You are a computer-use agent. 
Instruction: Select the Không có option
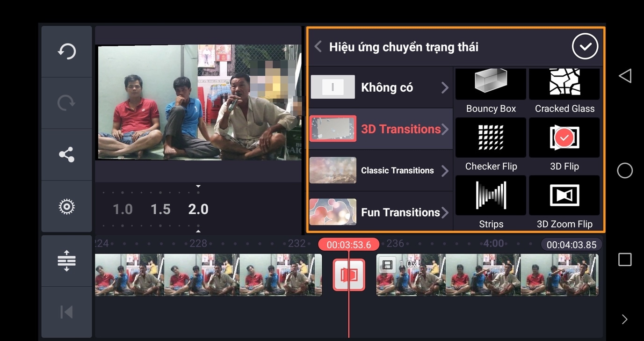[380, 87]
